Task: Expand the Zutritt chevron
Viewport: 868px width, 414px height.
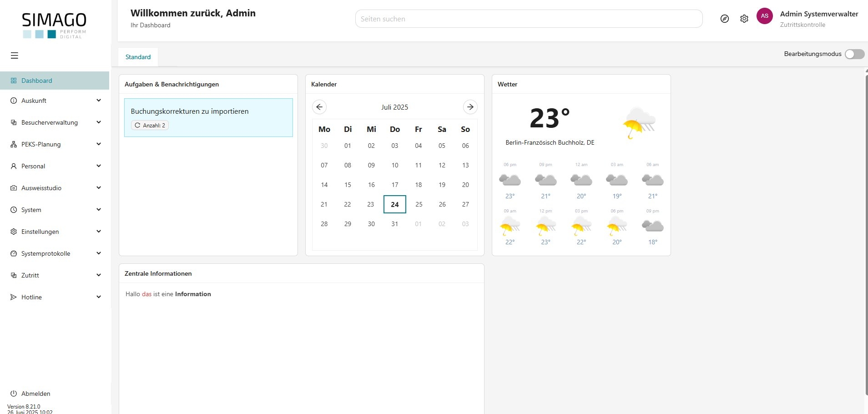Action: tap(99, 275)
